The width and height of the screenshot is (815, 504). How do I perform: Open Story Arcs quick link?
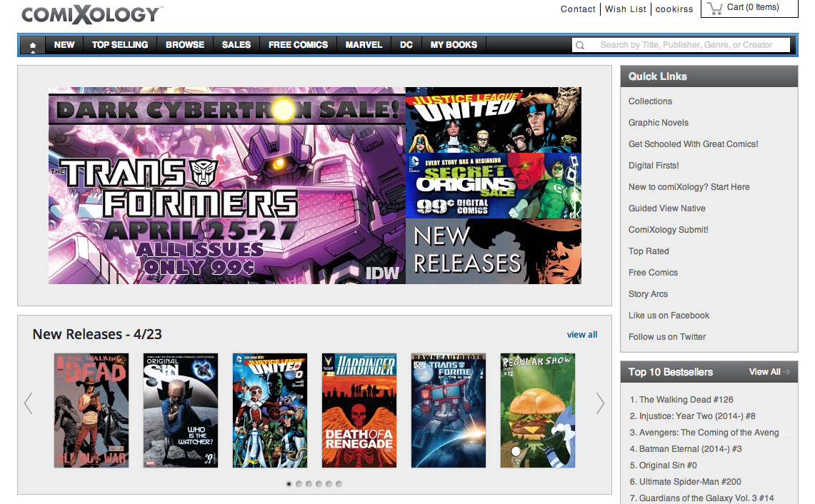pyautogui.click(x=648, y=294)
